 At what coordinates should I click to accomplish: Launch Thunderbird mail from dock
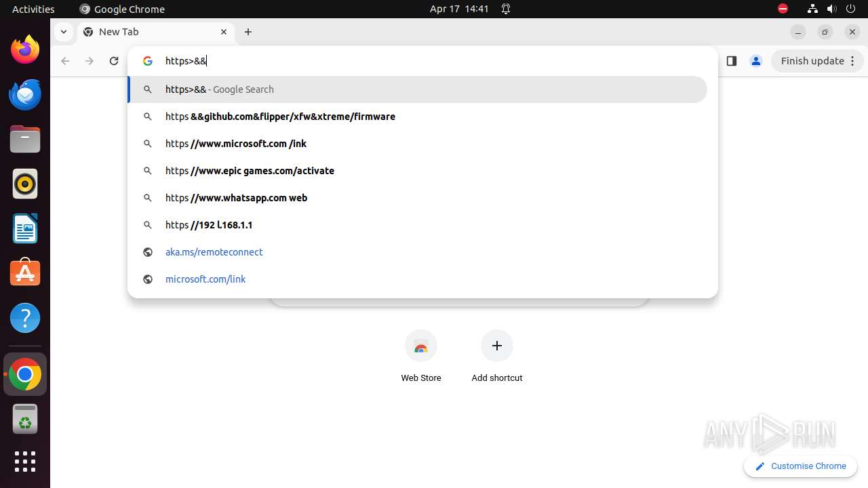(25, 94)
